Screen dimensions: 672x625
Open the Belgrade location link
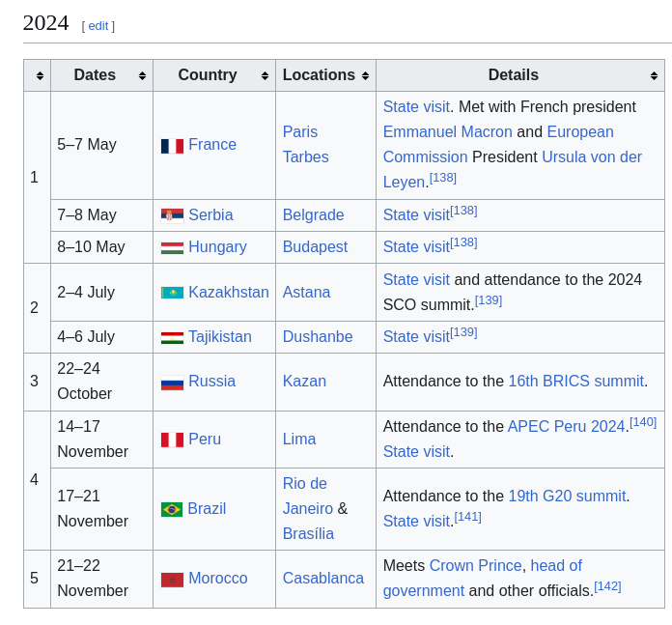[x=313, y=214]
